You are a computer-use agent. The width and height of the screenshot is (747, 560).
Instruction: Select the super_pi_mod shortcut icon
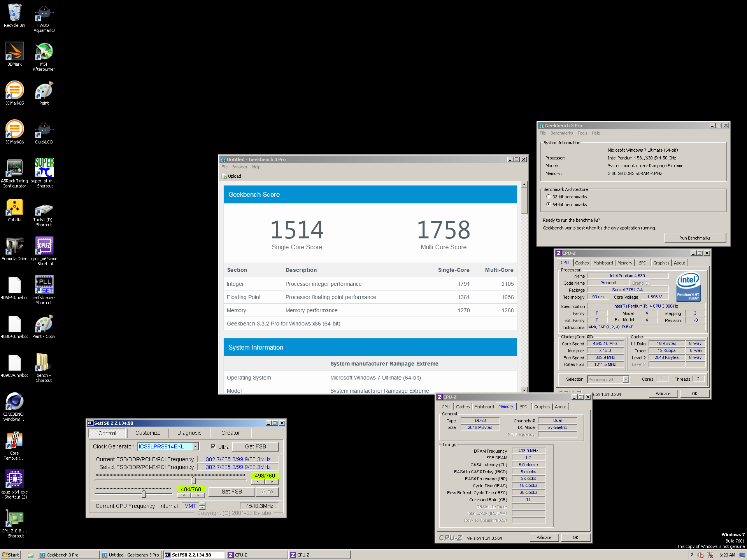click(44, 173)
